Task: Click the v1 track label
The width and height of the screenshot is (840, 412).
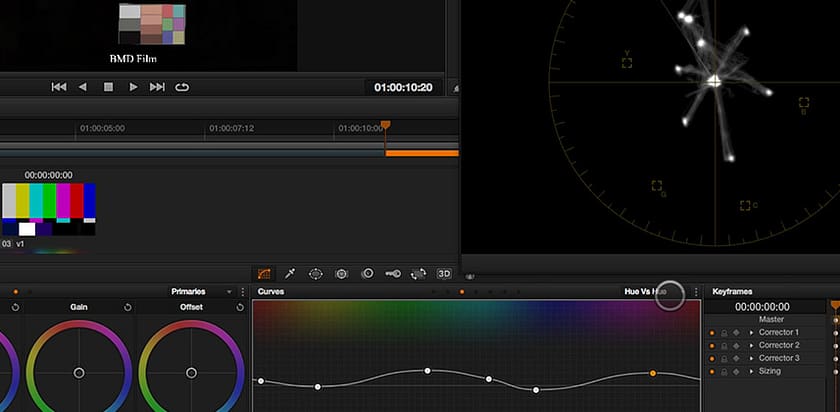Action: (x=20, y=244)
